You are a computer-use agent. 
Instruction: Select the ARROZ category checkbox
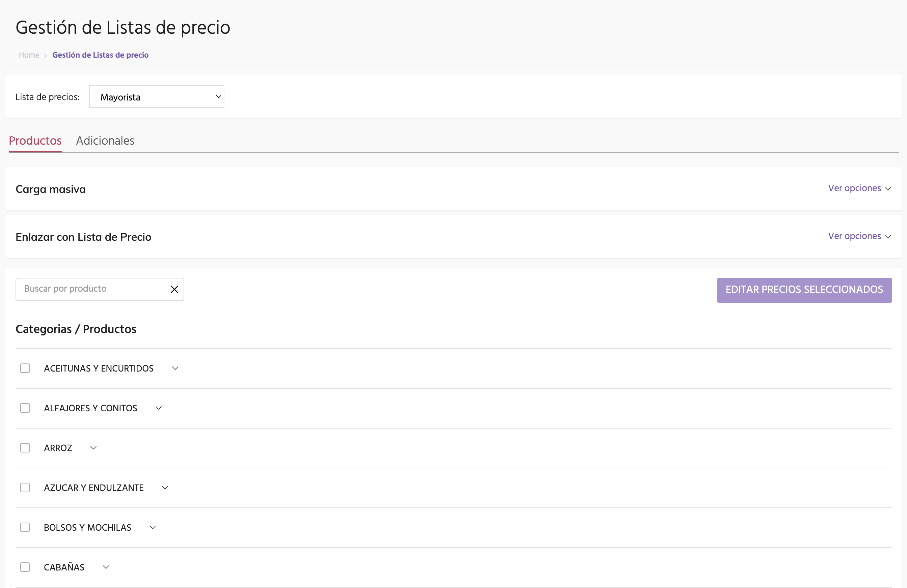pos(25,448)
